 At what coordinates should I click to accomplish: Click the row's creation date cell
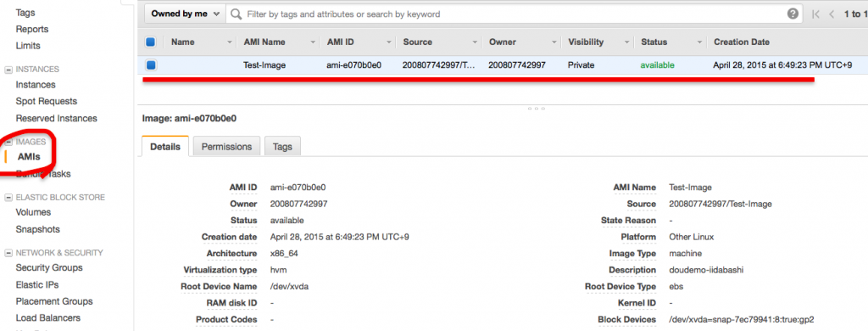coord(782,65)
